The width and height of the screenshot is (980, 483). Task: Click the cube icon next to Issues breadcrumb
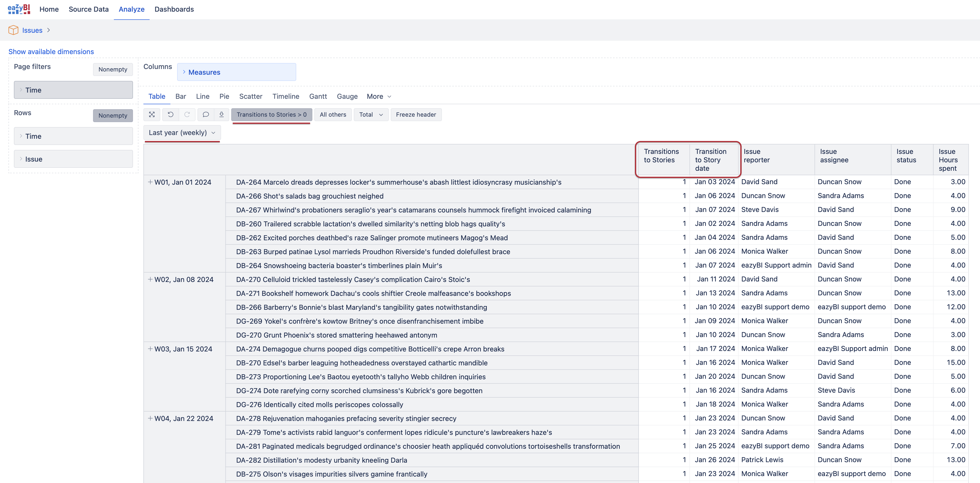click(13, 30)
